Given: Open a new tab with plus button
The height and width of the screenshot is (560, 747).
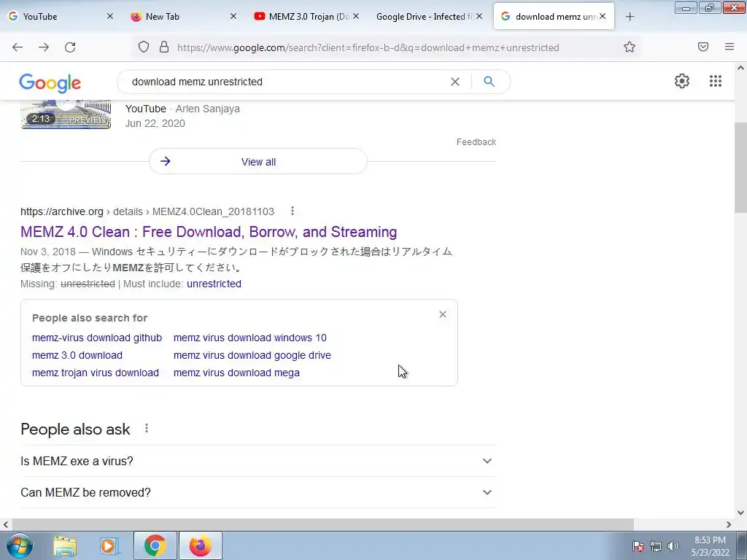Looking at the screenshot, I should pyautogui.click(x=630, y=17).
